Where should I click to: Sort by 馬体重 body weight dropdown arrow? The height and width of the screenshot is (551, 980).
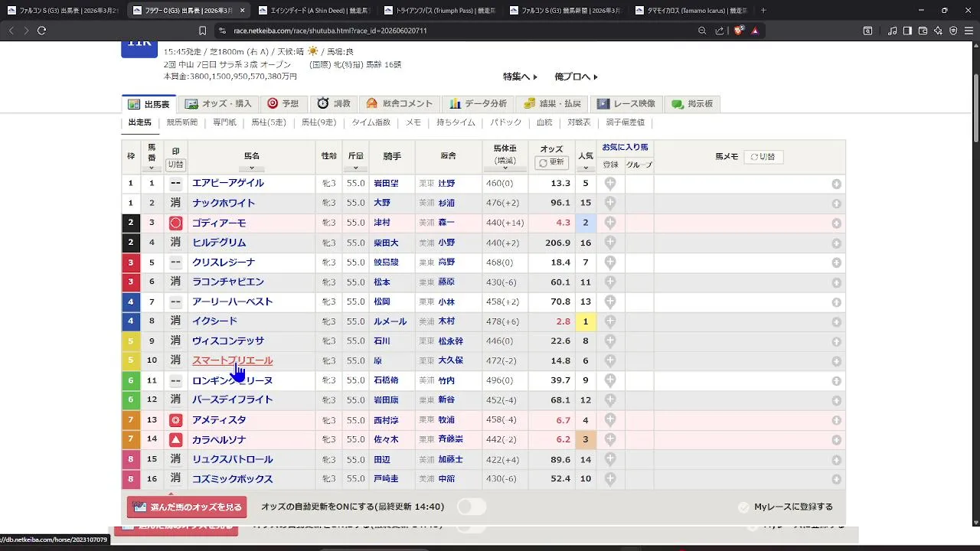click(x=505, y=169)
